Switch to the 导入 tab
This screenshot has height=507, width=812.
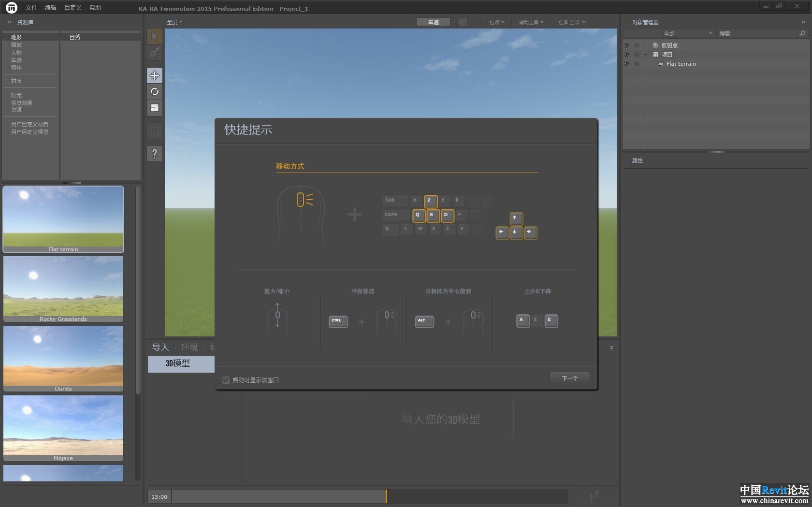(160, 347)
